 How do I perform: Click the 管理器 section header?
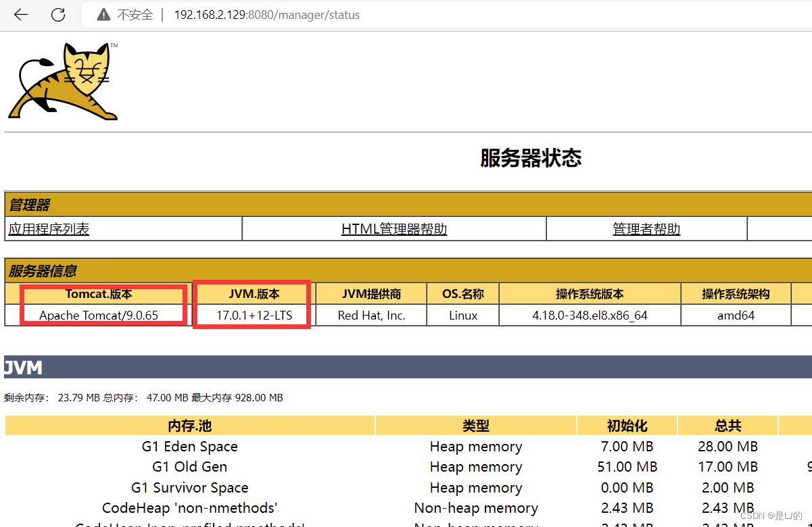click(408, 205)
